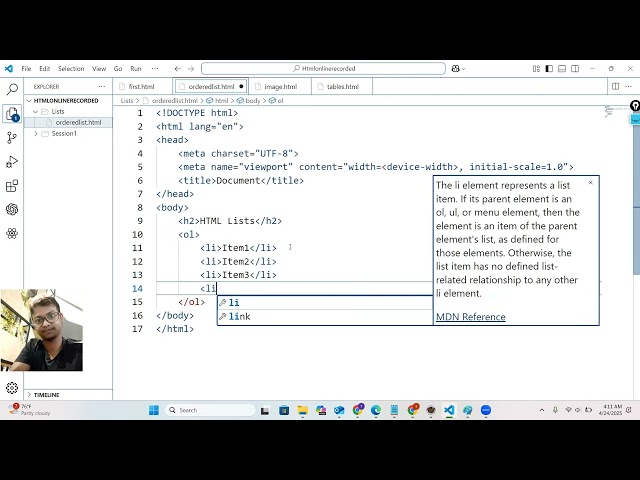640x480 pixels.
Task: Toggle Secondary Side Bar visibility
Action: click(575, 69)
